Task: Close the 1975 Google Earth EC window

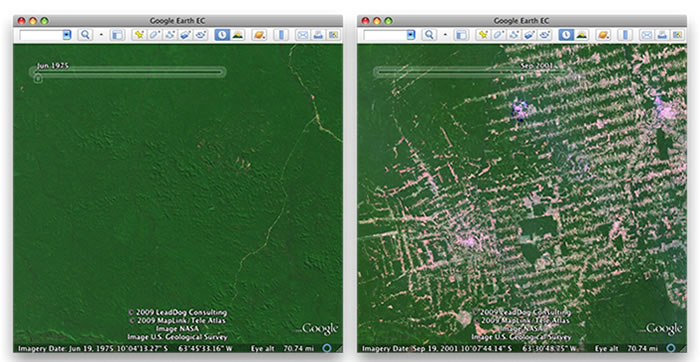Action: 21,21
